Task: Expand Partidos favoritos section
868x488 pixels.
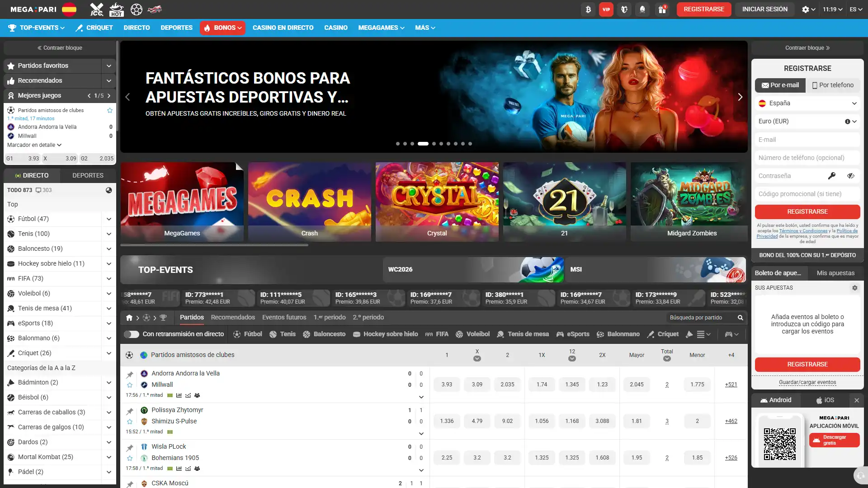Action: [x=109, y=66]
